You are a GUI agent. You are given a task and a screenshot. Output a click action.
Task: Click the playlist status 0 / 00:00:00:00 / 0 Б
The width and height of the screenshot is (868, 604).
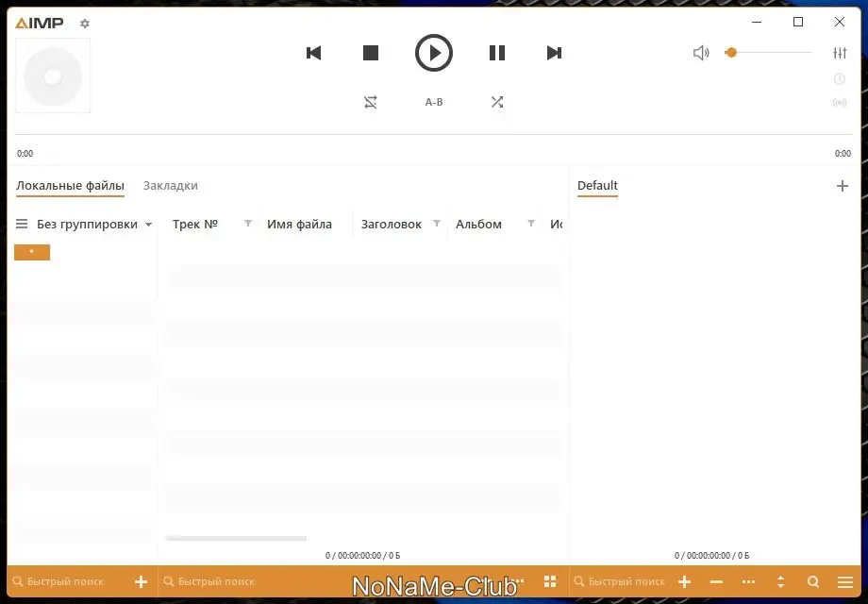712,555
